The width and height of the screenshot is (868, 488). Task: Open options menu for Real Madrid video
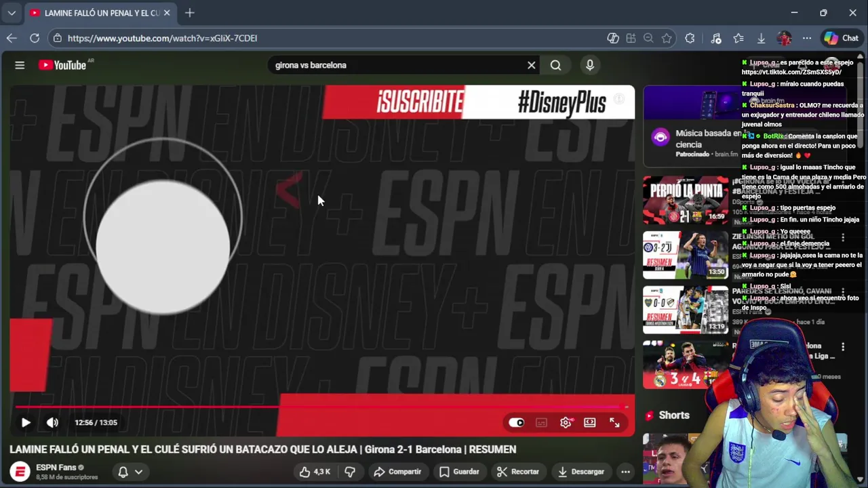tap(843, 346)
